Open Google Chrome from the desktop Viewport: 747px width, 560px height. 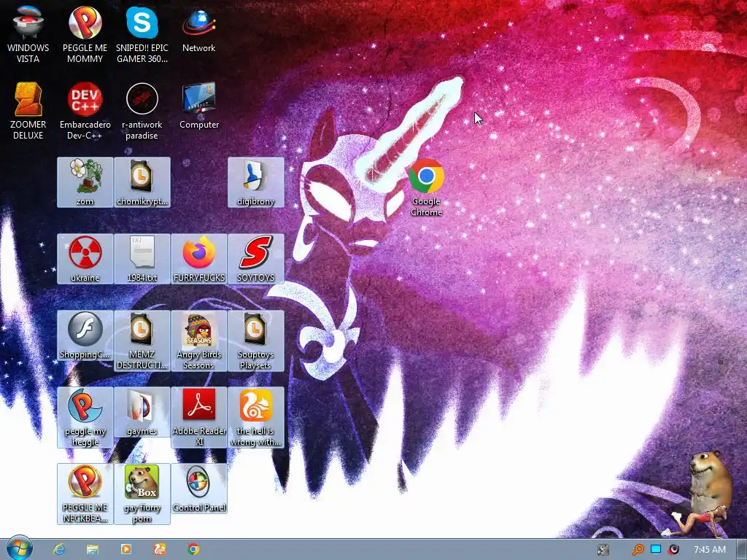[426, 187]
